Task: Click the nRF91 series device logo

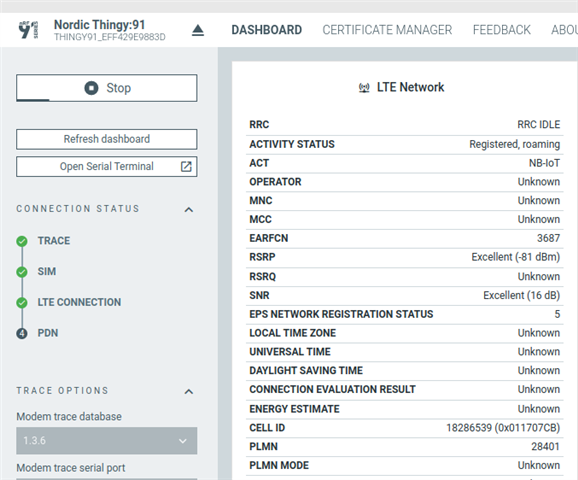Action: click(28, 29)
